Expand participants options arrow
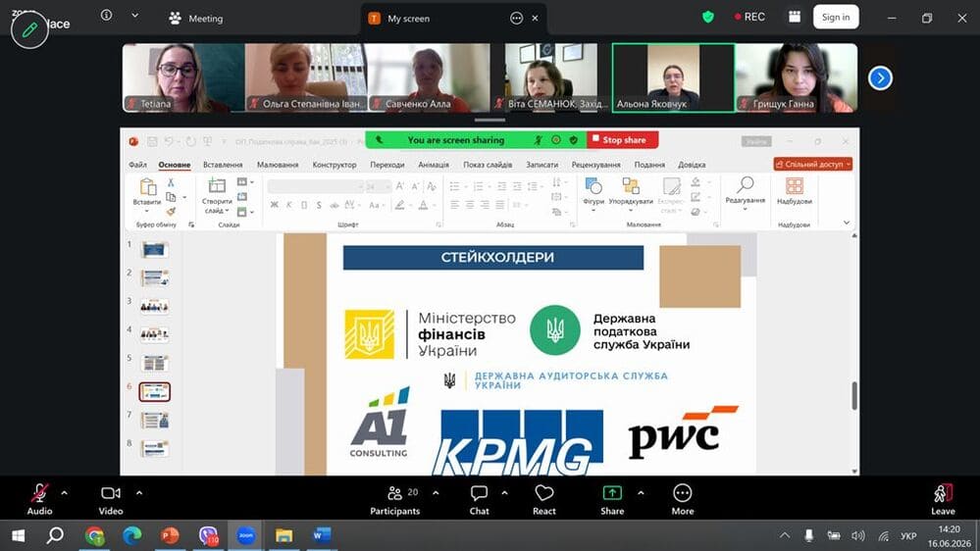The height and width of the screenshot is (551, 980). click(x=436, y=493)
